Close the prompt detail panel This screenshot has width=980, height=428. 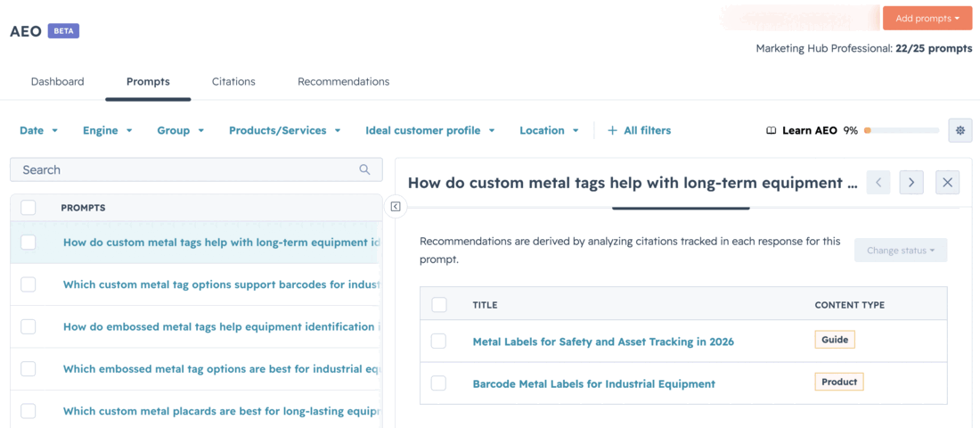click(x=948, y=182)
